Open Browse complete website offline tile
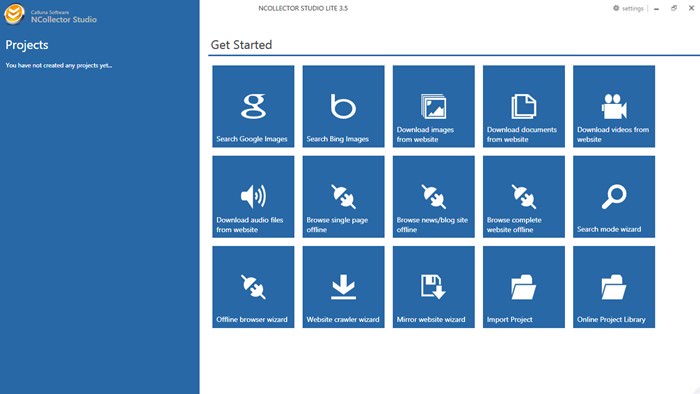Image resolution: width=700 pixels, height=394 pixels. (x=524, y=196)
